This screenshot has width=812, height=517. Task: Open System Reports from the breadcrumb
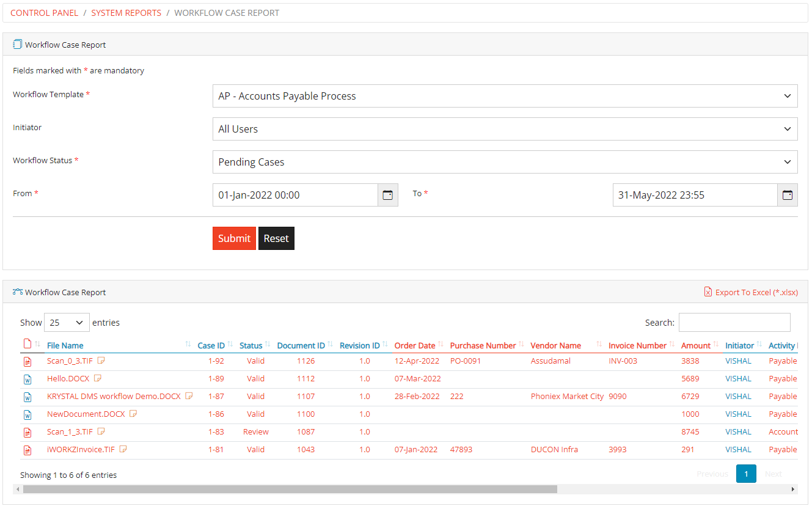[126, 12]
